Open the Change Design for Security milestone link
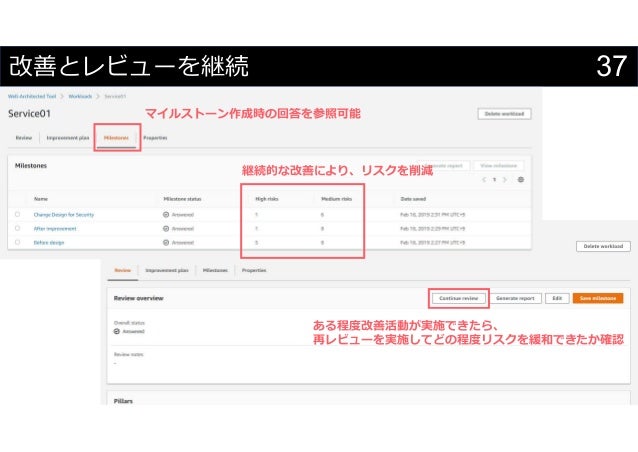Viewport: 638px width, 452px height. (x=63, y=214)
